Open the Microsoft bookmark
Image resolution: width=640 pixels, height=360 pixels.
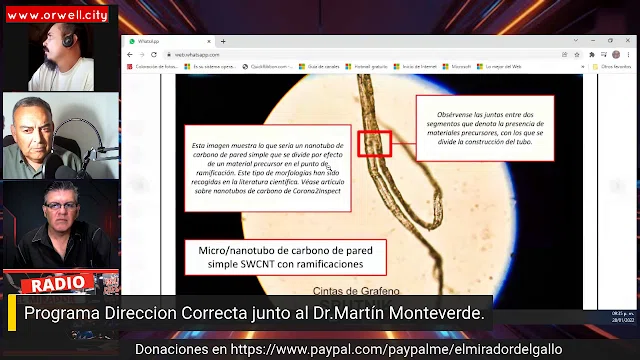(457, 67)
